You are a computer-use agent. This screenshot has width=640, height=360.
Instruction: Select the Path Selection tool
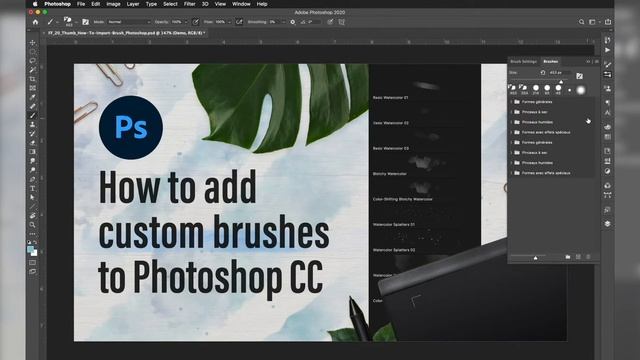(x=32, y=197)
